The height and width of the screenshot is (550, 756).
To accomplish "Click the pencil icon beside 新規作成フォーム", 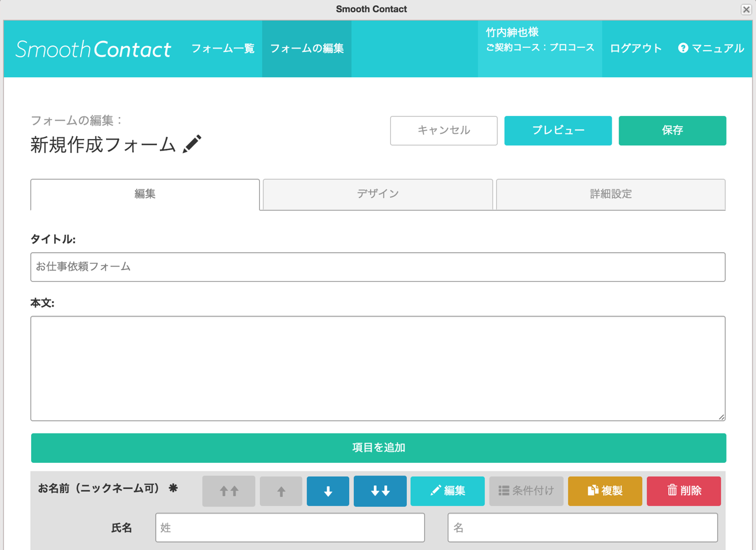I will point(192,144).
